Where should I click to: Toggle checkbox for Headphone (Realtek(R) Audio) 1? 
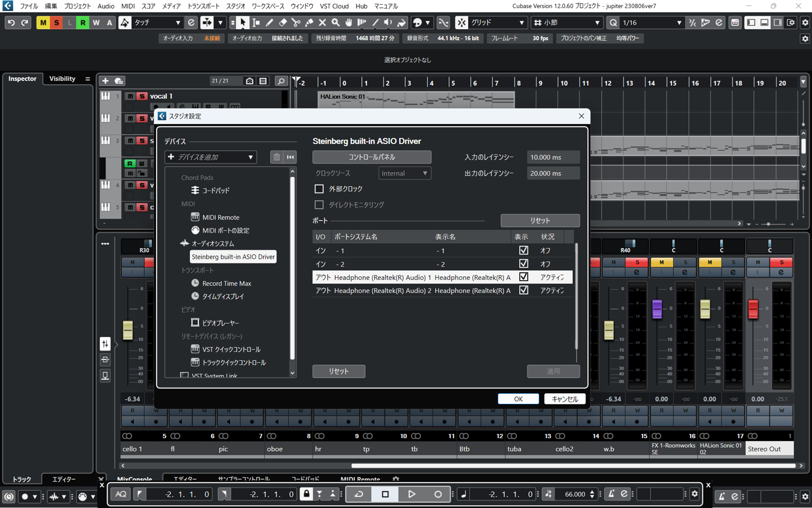[524, 277]
